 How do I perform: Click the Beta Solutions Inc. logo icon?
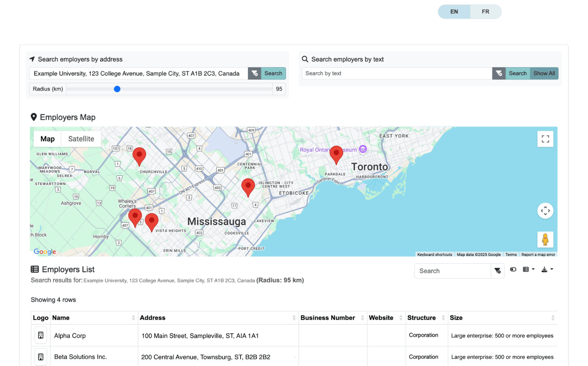[x=41, y=357]
